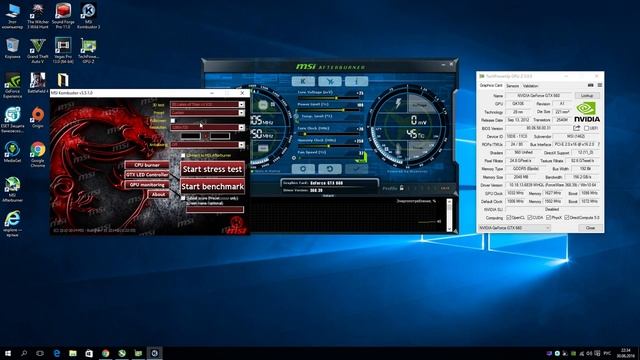The image size is (640, 360).
Task: Expand the Preset dropdown in Kombustor
Action: (x=242, y=113)
